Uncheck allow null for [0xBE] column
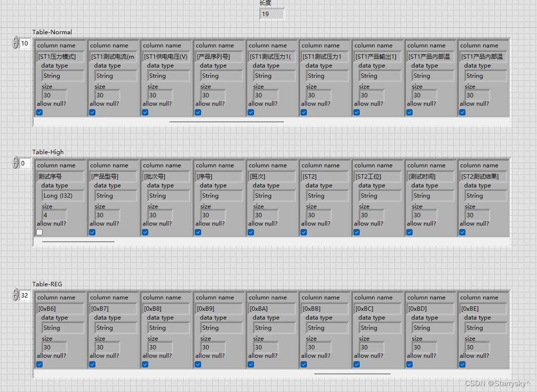This screenshot has height=392, width=537. pos(462,365)
